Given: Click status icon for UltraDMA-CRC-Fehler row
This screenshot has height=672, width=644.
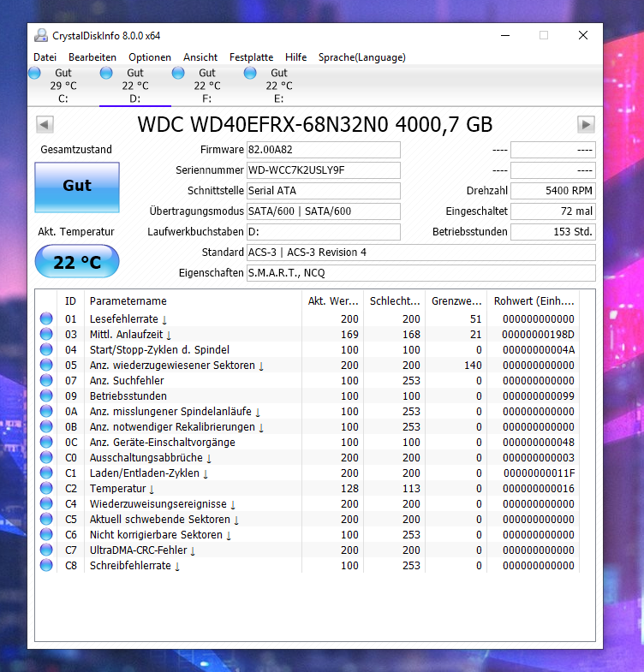Looking at the screenshot, I should (x=46, y=550).
